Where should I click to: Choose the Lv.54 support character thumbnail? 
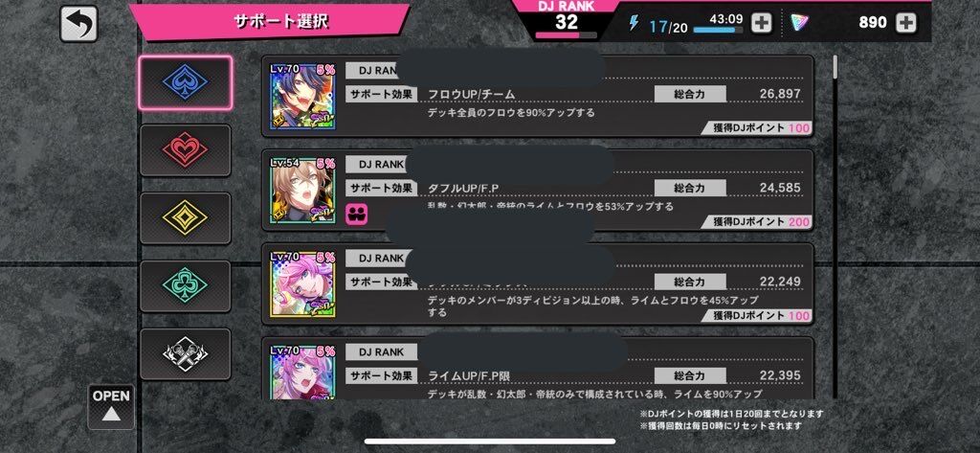302,190
